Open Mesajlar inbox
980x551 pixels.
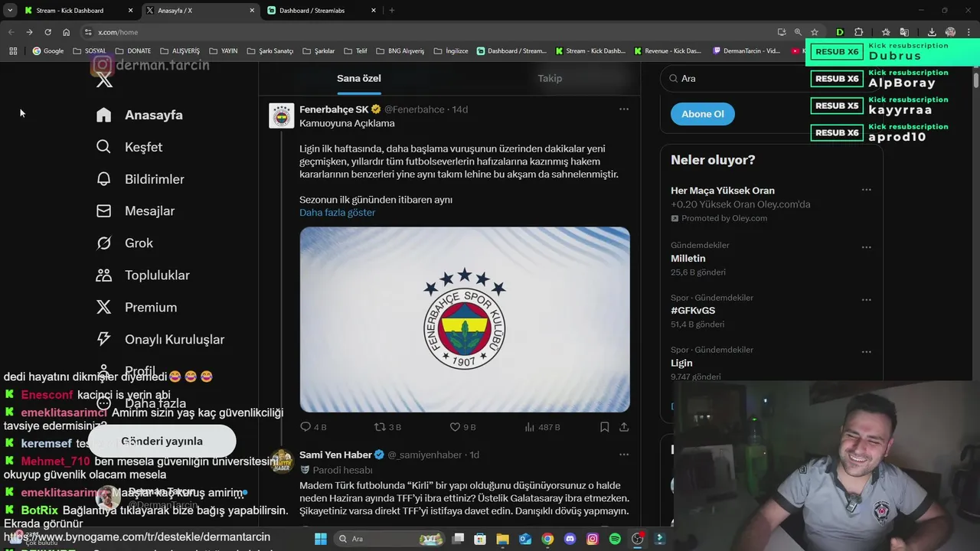point(136,211)
